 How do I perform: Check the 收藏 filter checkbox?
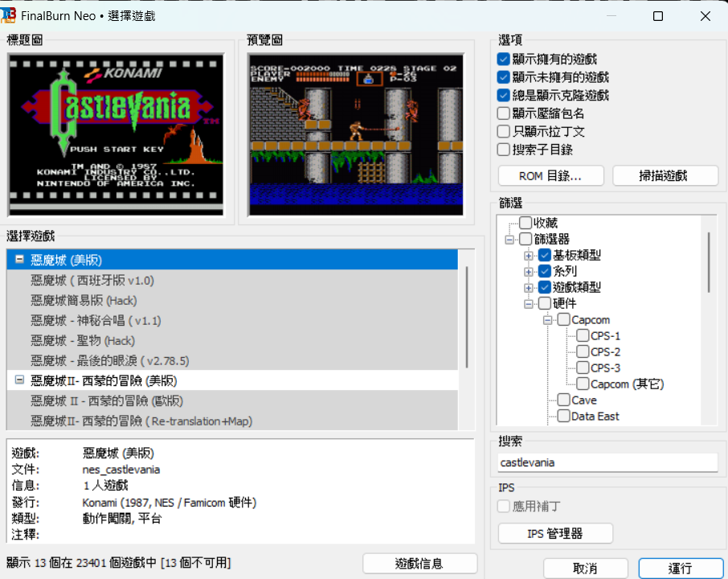pyautogui.click(x=526, y=223)
